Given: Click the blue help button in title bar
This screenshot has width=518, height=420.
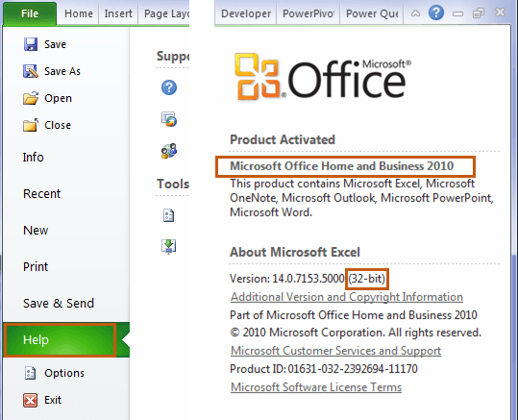Looking at the screenshot, I should pyautogui.click(x=436, y=12).
